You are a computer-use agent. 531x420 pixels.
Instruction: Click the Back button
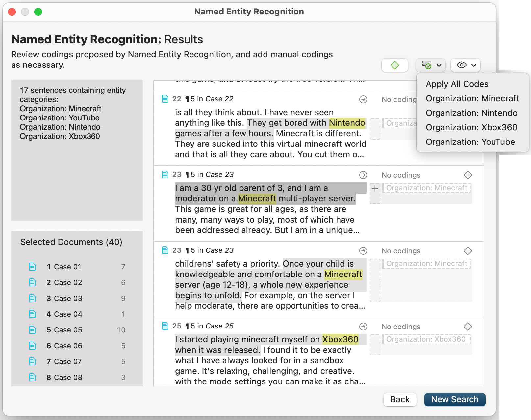pyautogui.click(x=400, y=399)
